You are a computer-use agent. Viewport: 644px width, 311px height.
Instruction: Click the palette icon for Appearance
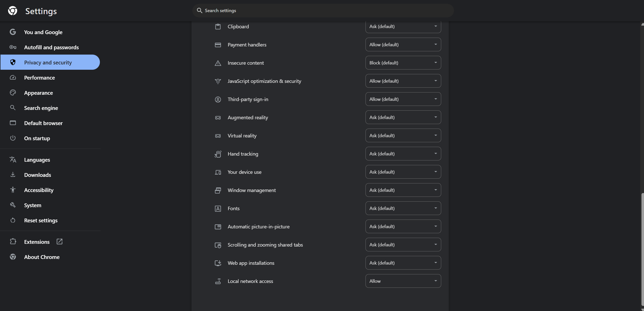tap(13, 92)
